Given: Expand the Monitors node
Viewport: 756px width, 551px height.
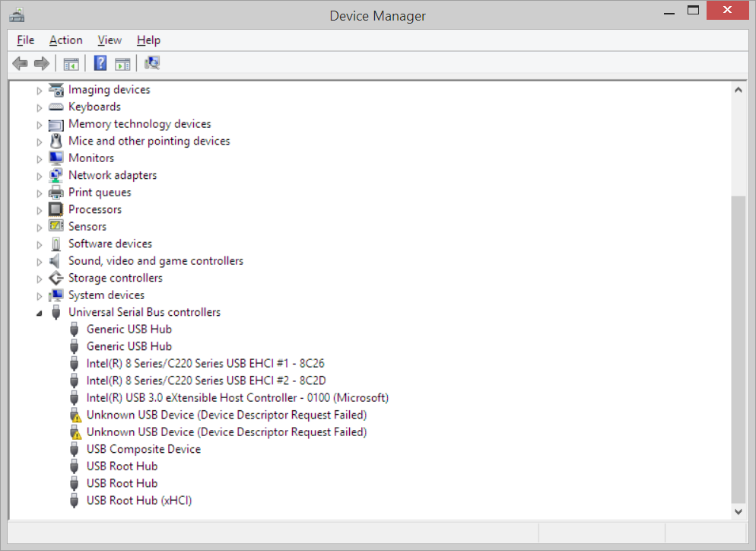Looking at the screenshot, I should tap(39, 159).
